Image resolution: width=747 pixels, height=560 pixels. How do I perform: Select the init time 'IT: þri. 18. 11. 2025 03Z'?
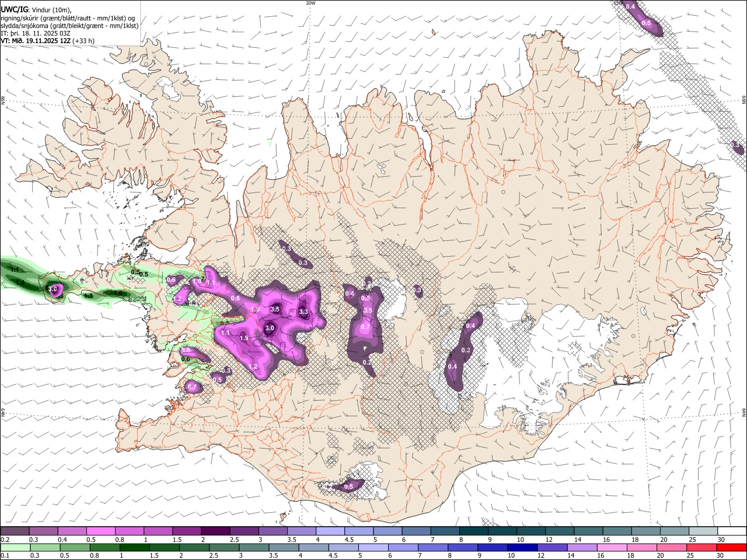[35, 33]
